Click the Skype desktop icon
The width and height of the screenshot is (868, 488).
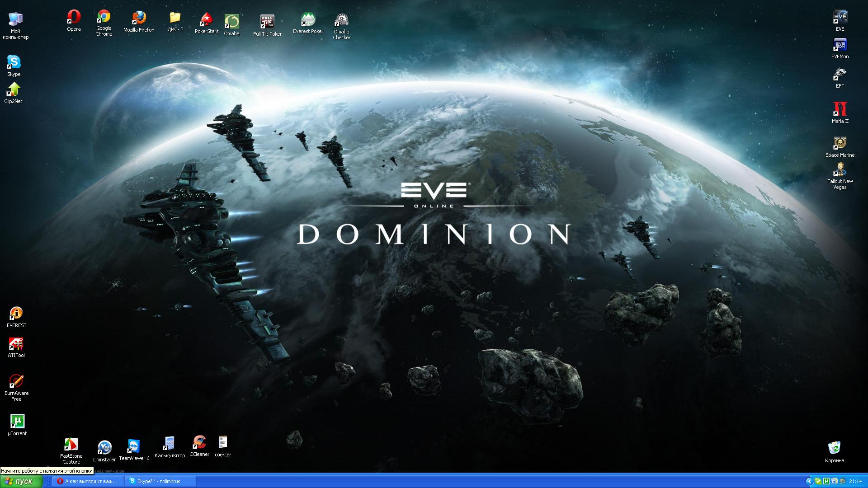click(x=14, y=62)
